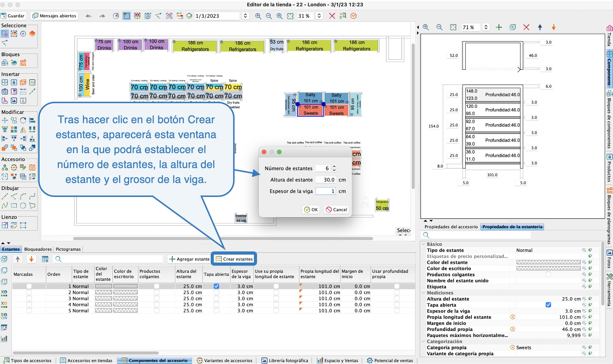Click zoom out icon in main toolbar

[x=269, y=16]
